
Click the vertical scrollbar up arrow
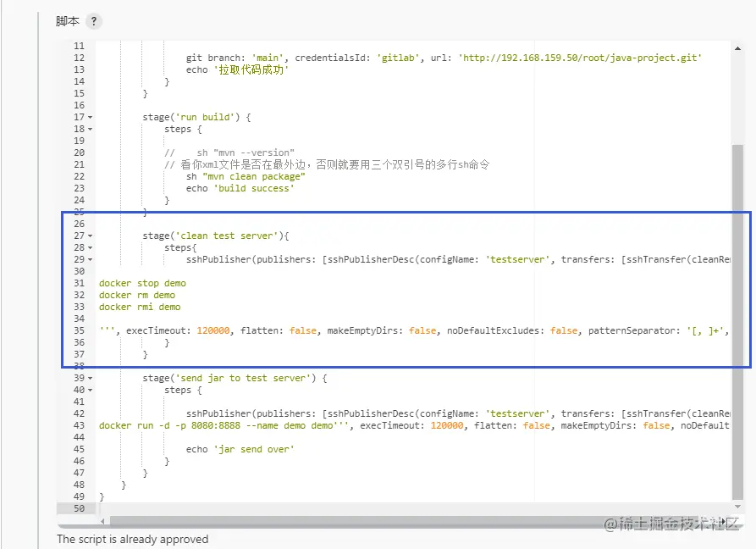(x=737, y=48)
